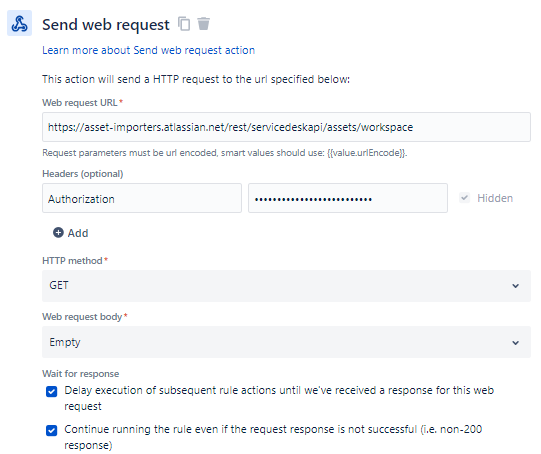Duplicate this action using the copy icon
The height and width of the screenshot is (454, 541).
click(x=184, y=24)
